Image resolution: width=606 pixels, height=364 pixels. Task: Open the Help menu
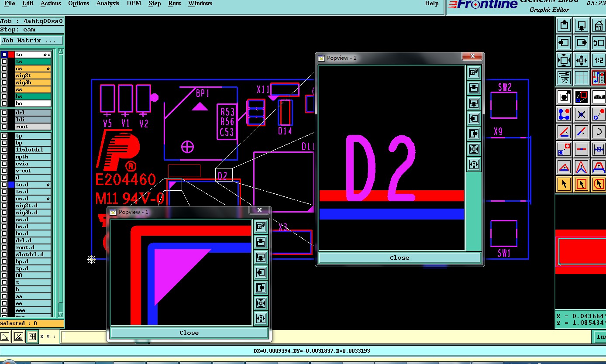pyautogui.click(x=432, y=3)
